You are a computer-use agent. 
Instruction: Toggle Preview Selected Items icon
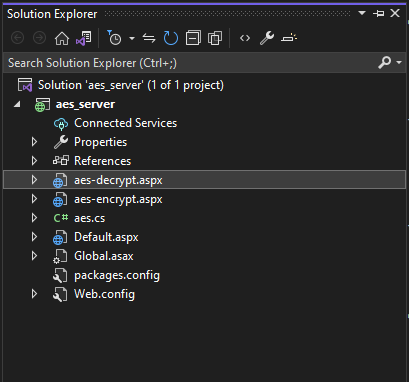point(289,38)
